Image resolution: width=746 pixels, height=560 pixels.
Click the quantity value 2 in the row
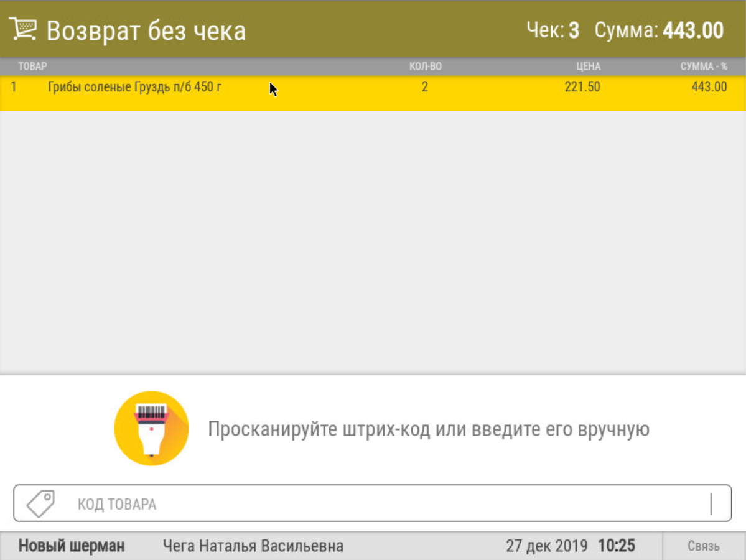[x=425, y=87]
